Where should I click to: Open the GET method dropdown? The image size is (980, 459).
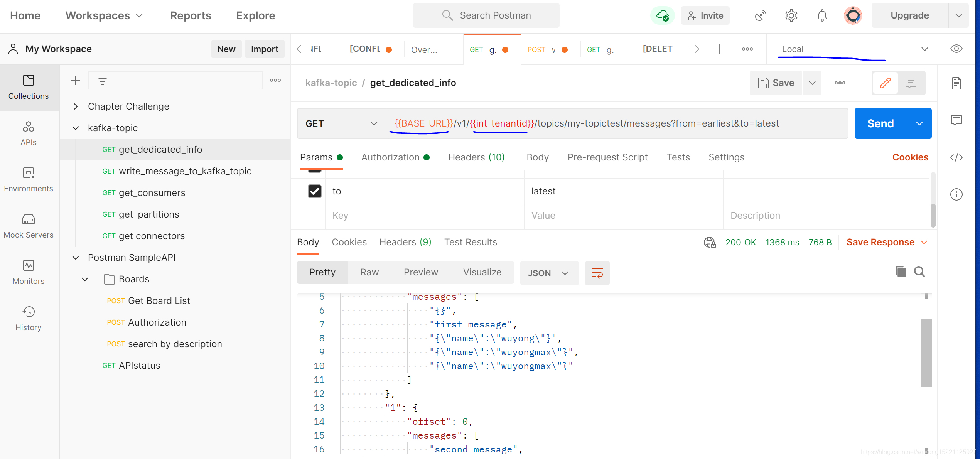[341, 123]
